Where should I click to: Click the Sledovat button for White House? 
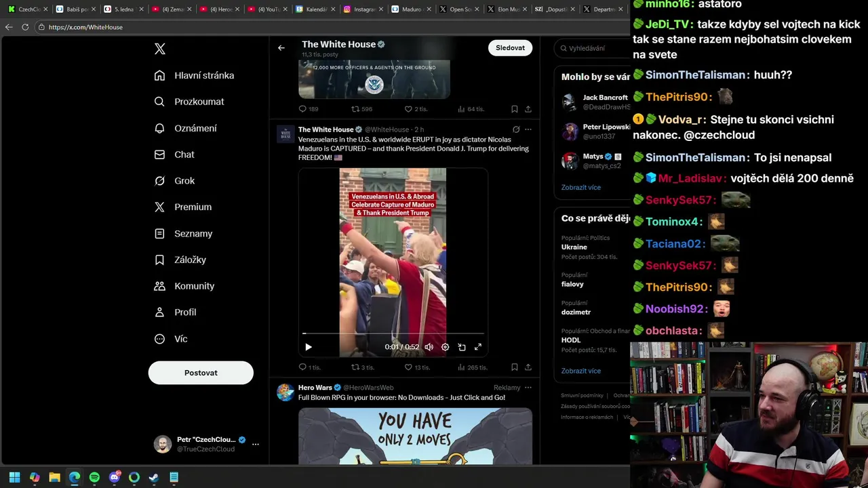click(x=510, y=48)
